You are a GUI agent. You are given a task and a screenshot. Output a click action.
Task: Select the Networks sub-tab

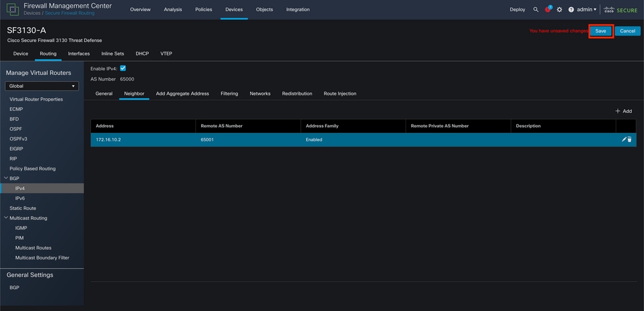tap(260, 94)
